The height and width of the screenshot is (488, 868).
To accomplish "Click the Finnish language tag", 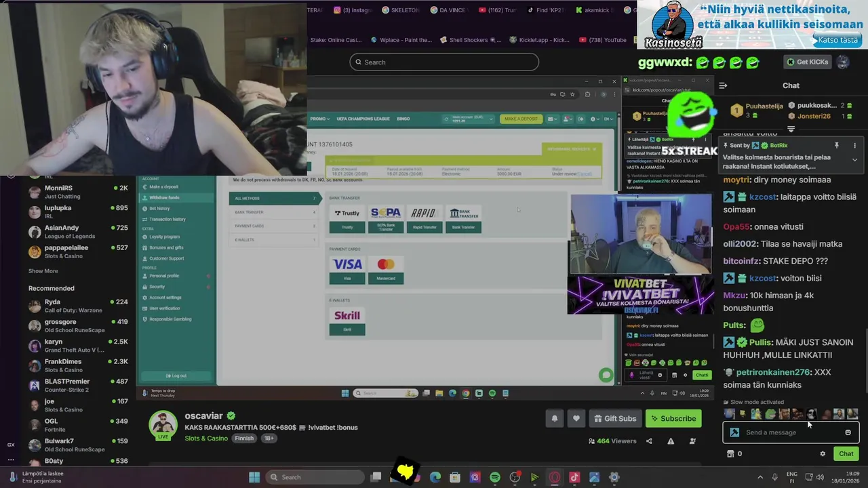I will [244, 439].
